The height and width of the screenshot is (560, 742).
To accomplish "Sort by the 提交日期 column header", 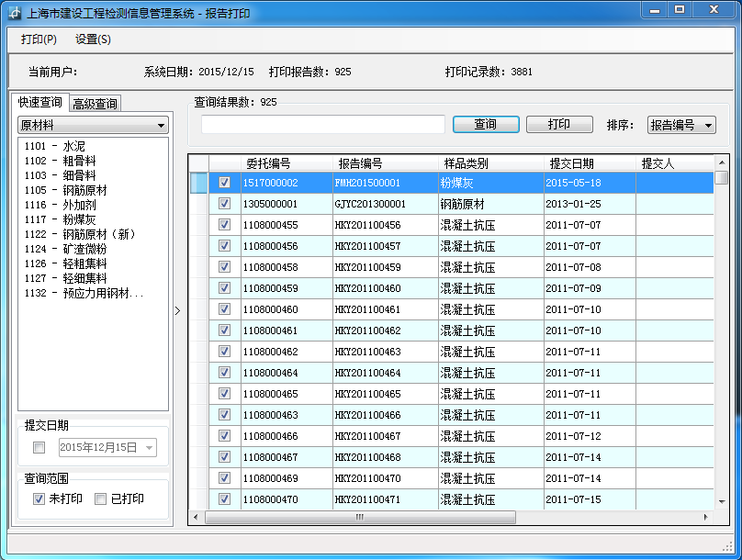I will pyautogui.click(x=571, y=163).
